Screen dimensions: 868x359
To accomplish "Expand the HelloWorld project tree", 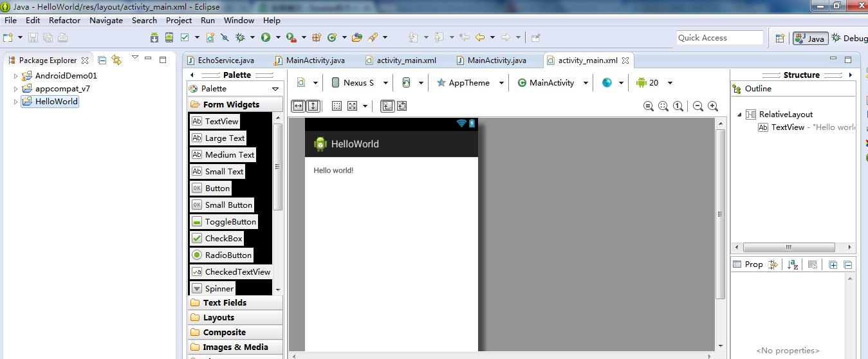I will coord(16,102).
